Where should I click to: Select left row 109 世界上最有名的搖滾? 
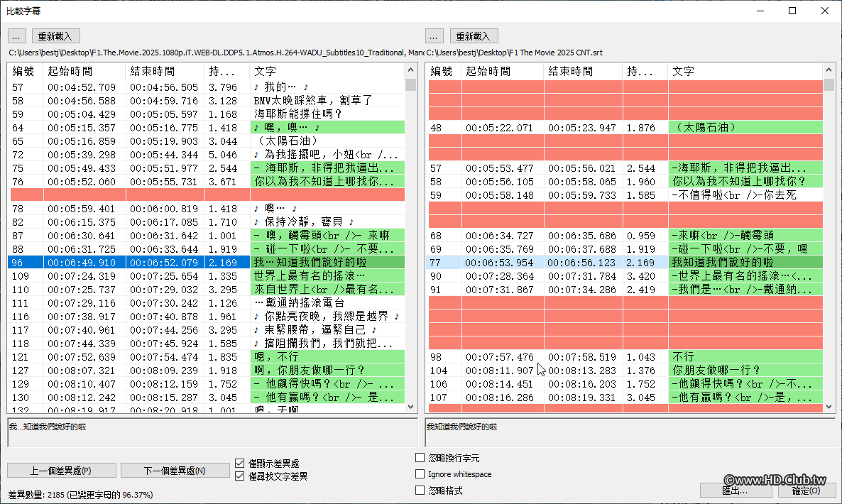point(206,276)
